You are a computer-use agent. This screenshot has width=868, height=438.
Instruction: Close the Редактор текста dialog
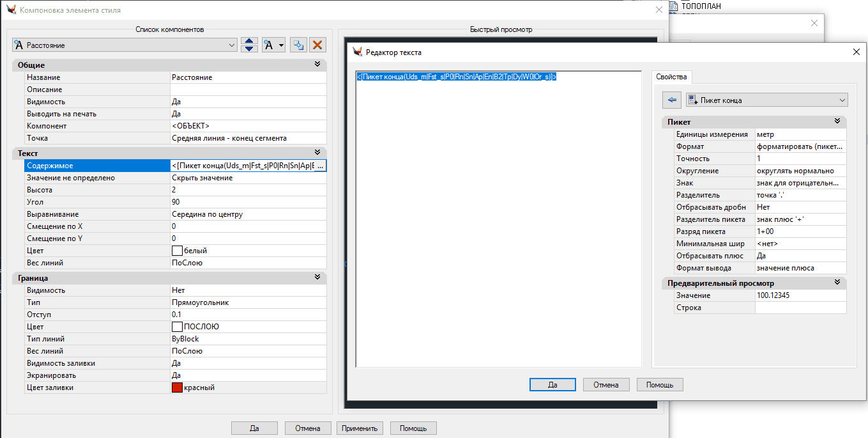(x=856, y=52)
